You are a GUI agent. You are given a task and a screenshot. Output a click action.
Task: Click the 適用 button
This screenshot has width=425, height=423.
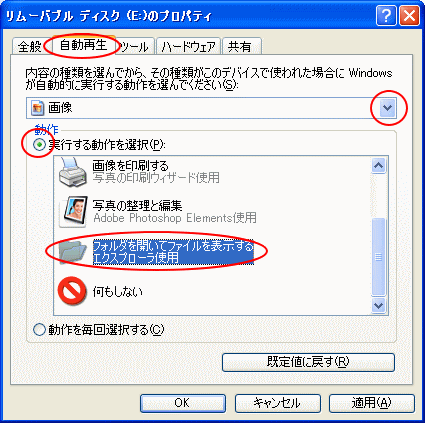click(x=372, y=403)
